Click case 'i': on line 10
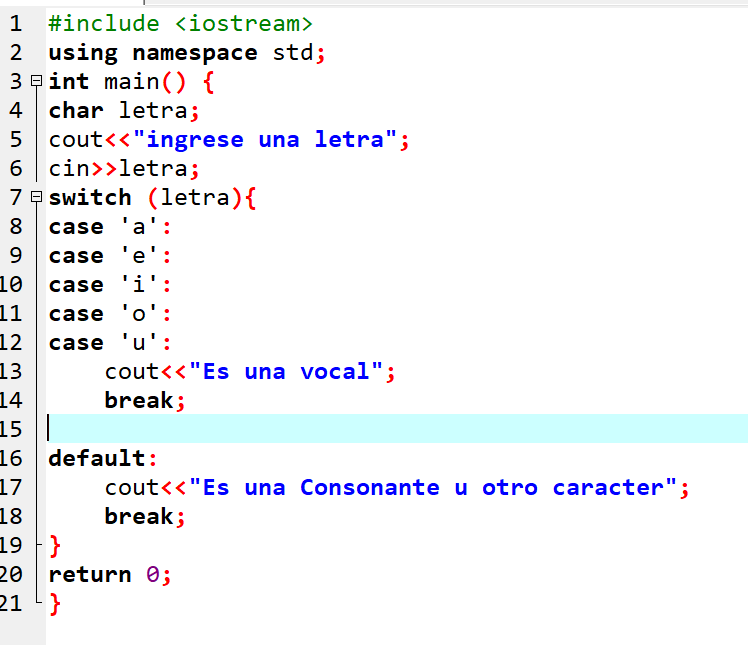Viewport: 748px width, 645px height. coord(110,285)
